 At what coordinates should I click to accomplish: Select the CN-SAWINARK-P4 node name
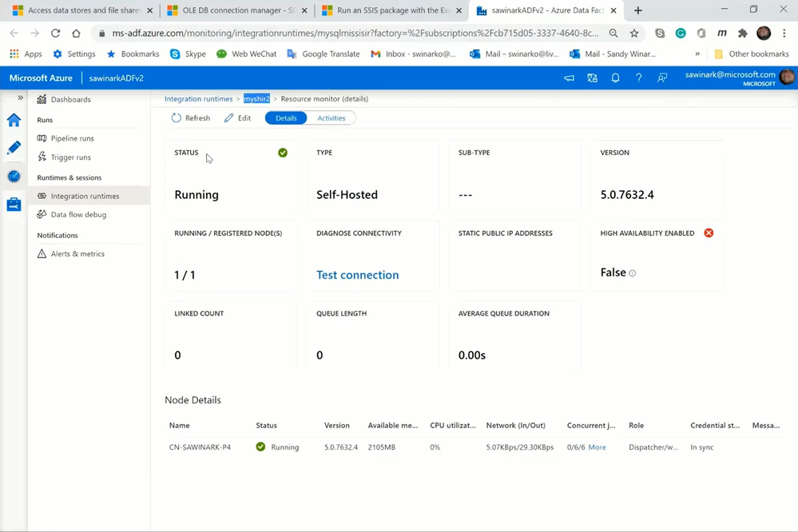pos(200,447)
